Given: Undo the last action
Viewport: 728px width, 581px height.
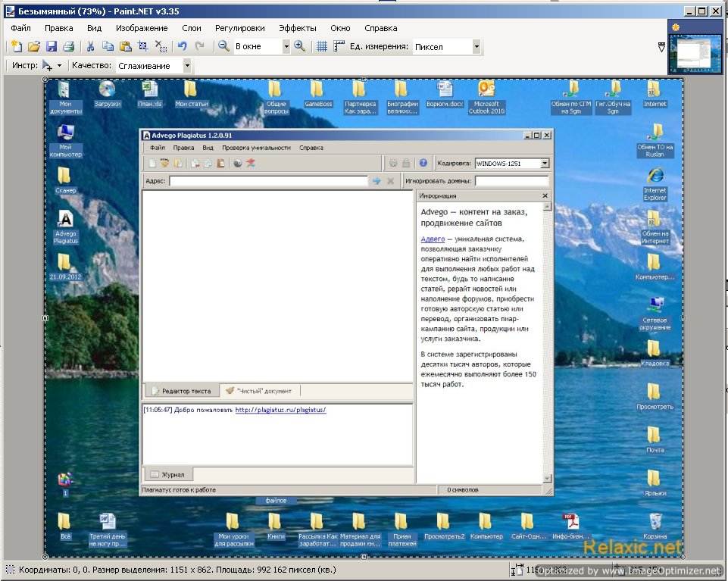Looking at the screenshot, I should [x=183, y=46].
